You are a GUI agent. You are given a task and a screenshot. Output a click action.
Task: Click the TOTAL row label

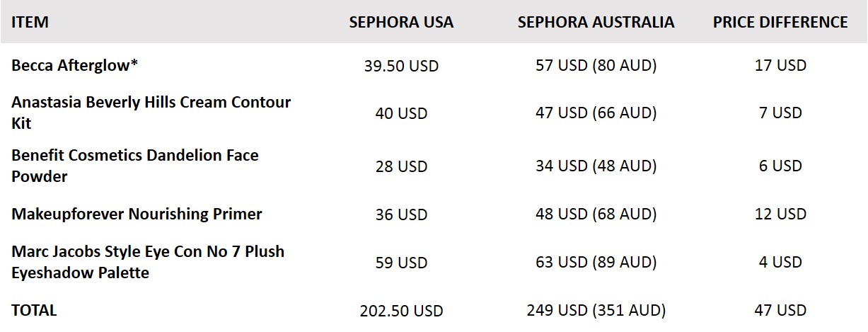(x=34, y=310)
